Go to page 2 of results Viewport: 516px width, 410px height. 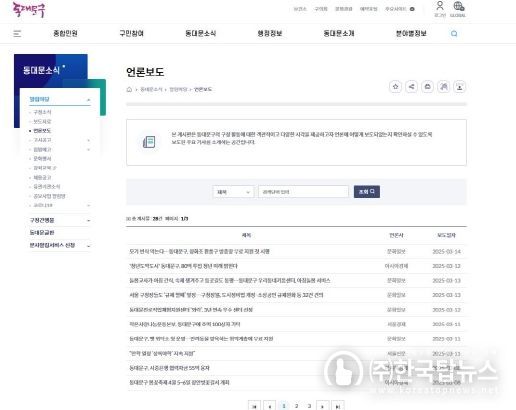(296, 406)
